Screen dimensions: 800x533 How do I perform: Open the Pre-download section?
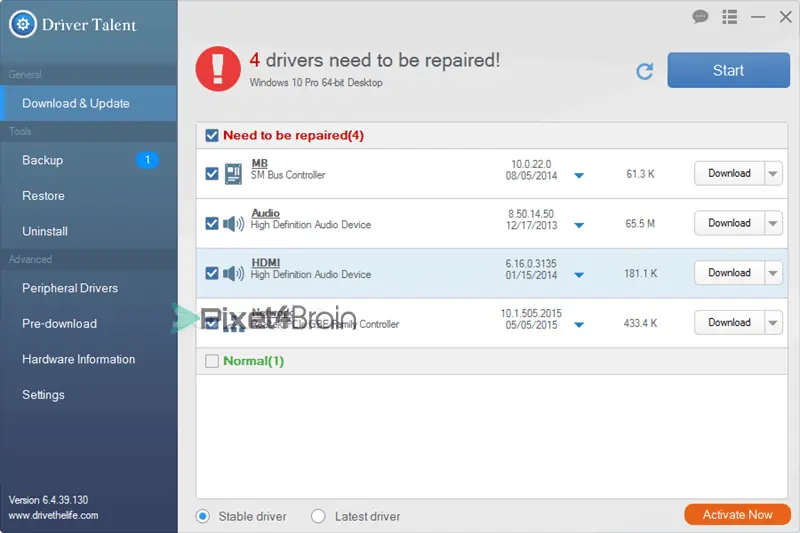88,323
